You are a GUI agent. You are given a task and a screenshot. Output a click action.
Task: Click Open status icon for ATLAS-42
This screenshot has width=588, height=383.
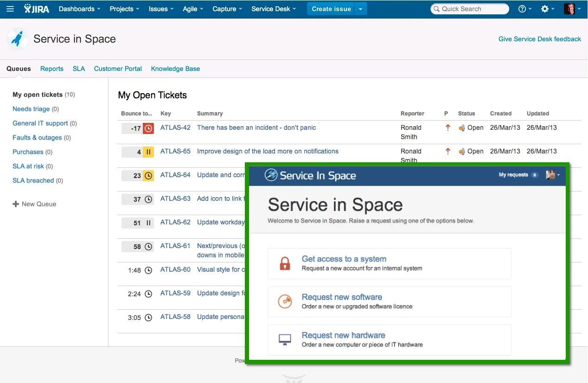461,128
